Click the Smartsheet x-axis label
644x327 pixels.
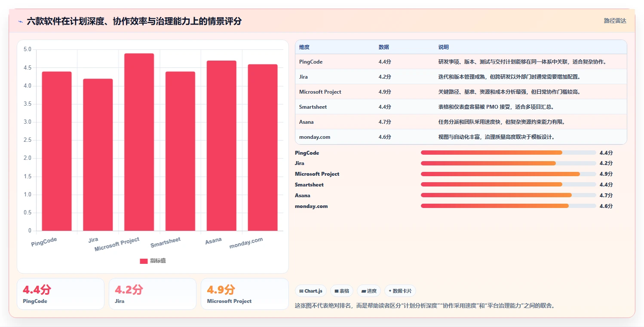(x=166, y=242)
